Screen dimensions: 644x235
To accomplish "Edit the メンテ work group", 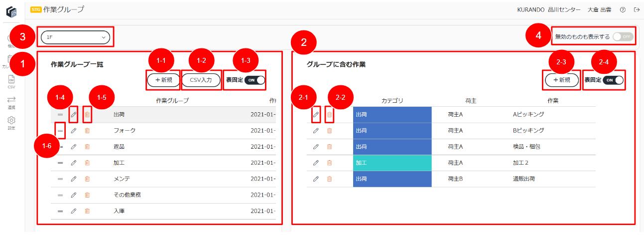I will pyautogui.click(x=74, y=179).
